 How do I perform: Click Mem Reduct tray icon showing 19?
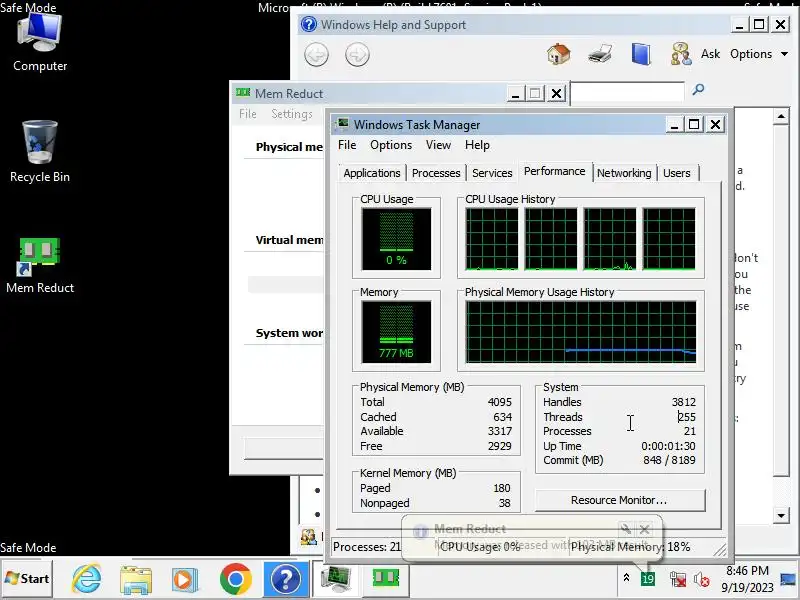[x=647, y=579]
